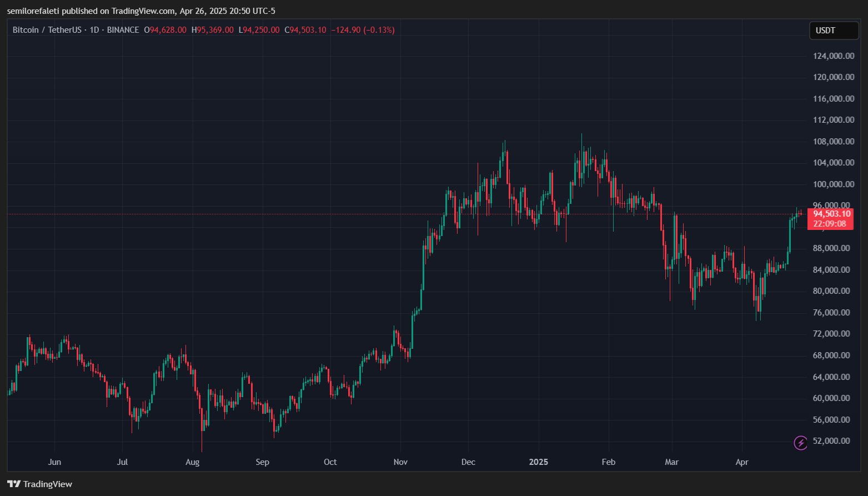Viewport: 868px width, 496px height.
Task: Click the 76,000.00 price axis label
Action: (x=831, y=313)
